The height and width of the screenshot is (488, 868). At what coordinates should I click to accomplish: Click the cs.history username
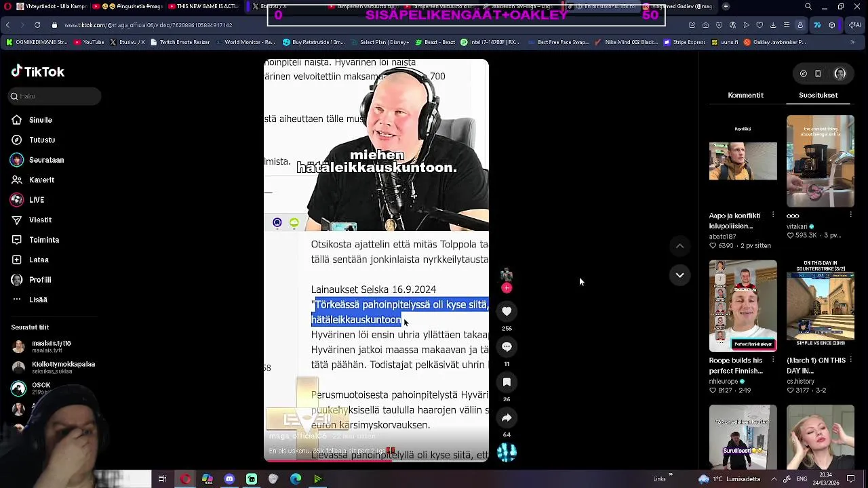[x=800, y=382]
